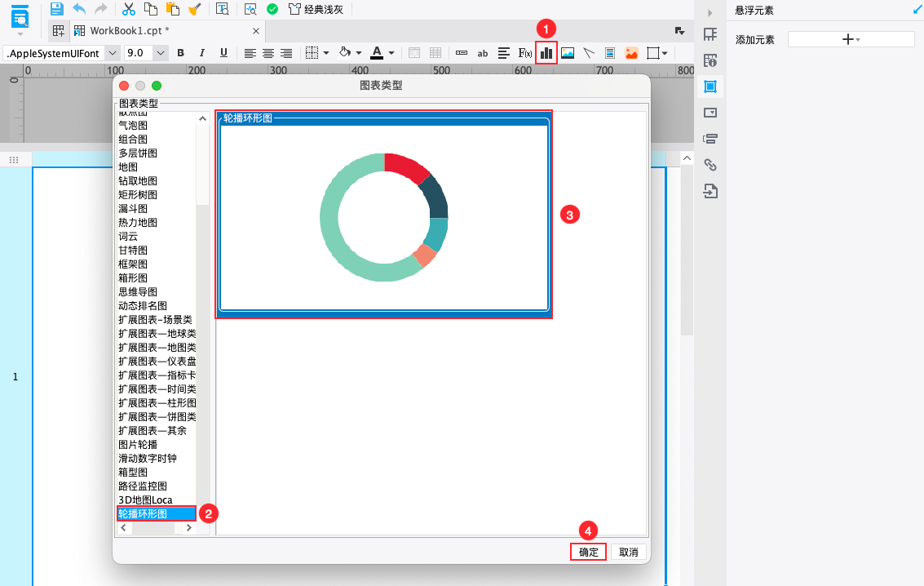The width and height of the screenshot is (924, 586).
Task: Click the grid icon left of WorkBook1 tab
Action: (x=59, y=31)
